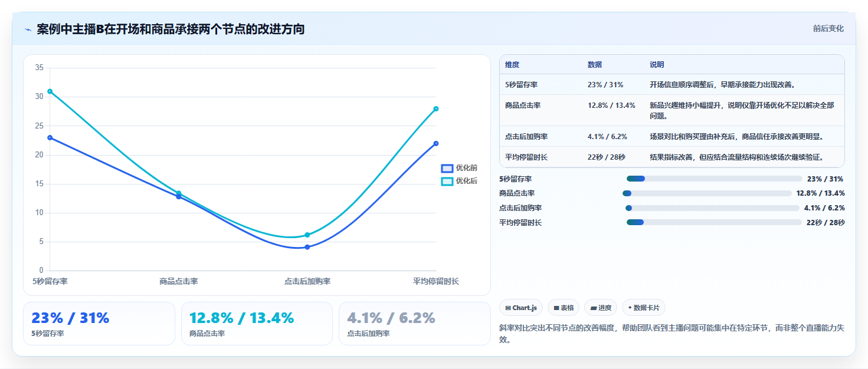The height and width of the screenshot is (369, 868).
Task: Click the 22秒 / 28秒 value beside the progress bar
Action: [826, 222]
